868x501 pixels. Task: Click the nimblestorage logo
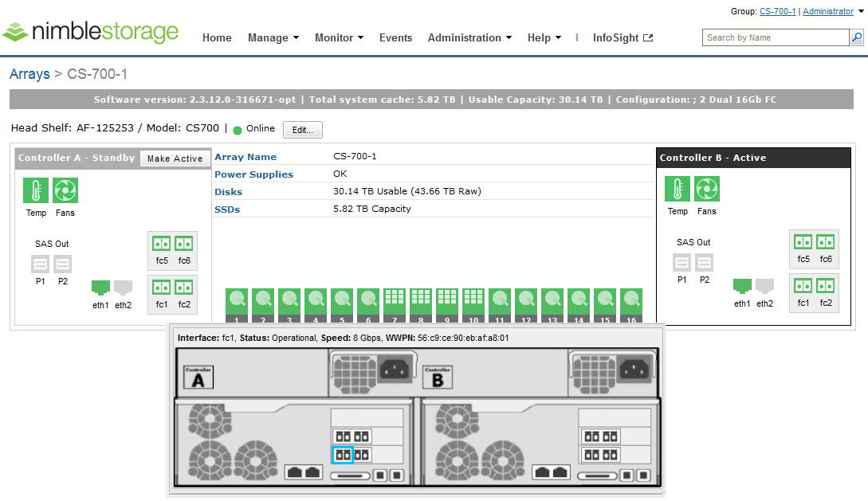[x=91, y=32]
